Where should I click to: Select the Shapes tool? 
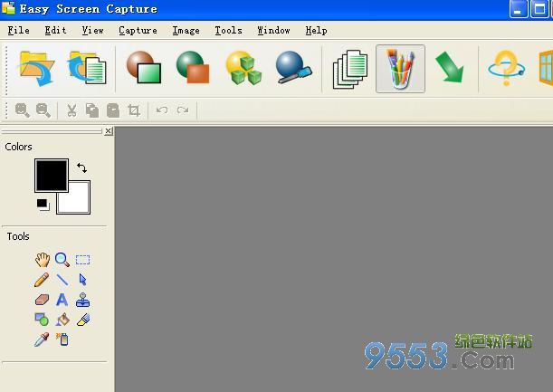(42, 320)
